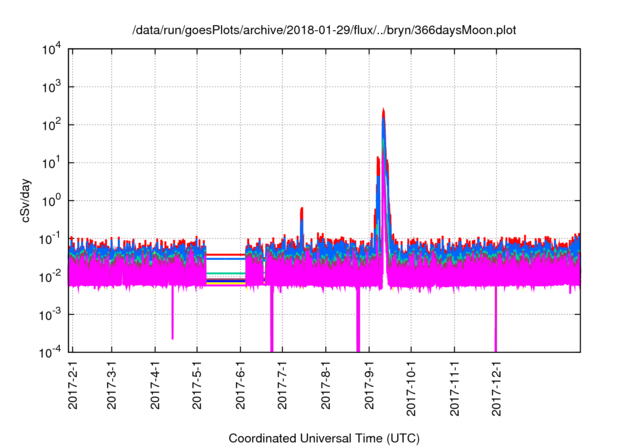Viewport: 640px width, 448px height.
Task: Click the tallest red peak in September
Action: (x=383, y=112)
